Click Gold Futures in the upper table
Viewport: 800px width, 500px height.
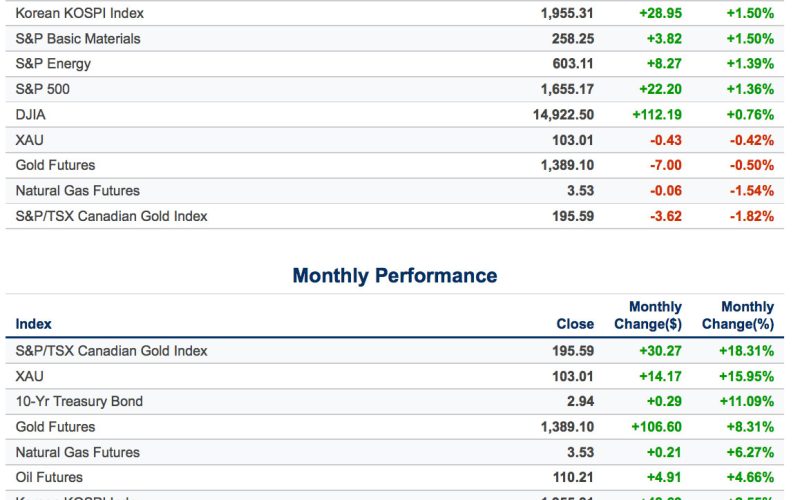click(x=55, y=165)
